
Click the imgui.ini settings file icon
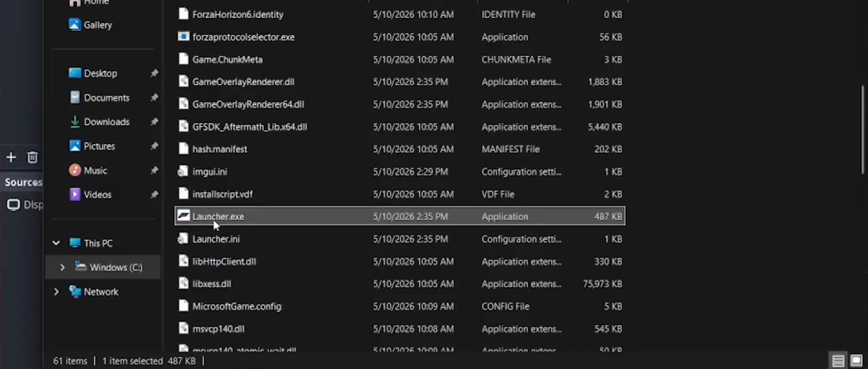(184, 171)
